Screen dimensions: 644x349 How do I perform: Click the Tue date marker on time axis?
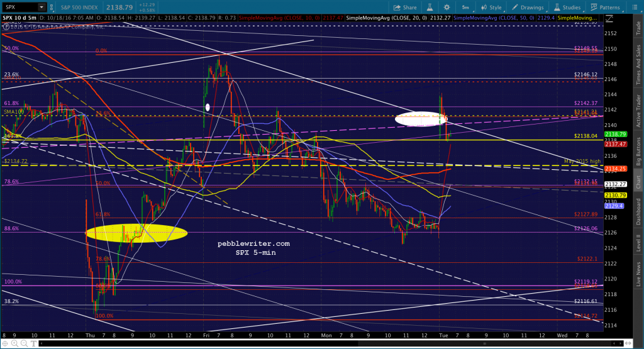click(443, 335)
